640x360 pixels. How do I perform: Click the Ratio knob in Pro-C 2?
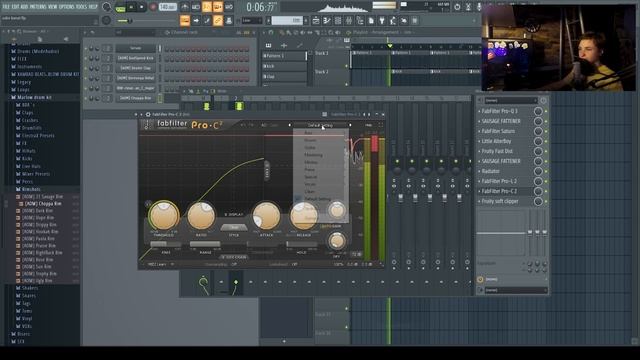[x=201, y=216]
